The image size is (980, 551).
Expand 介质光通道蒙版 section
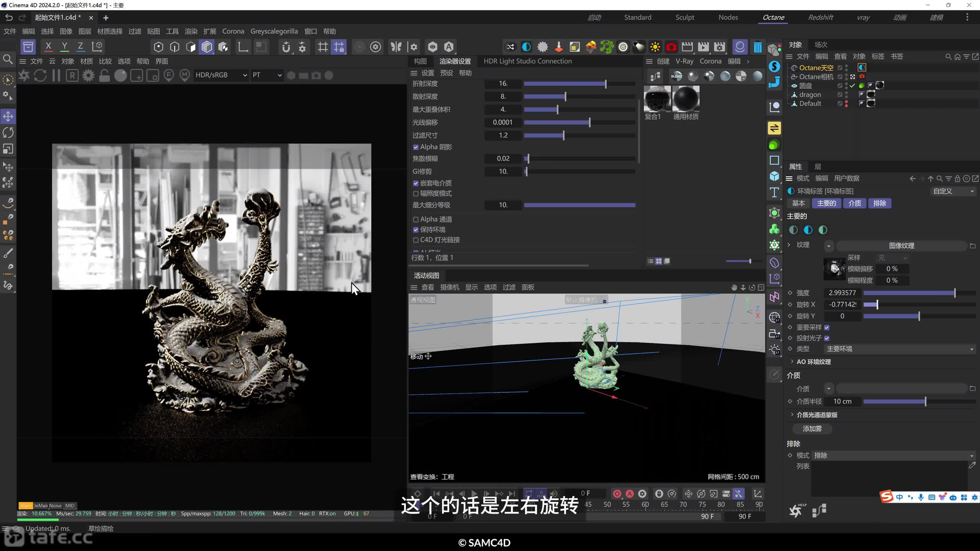(x=792, y=415)
